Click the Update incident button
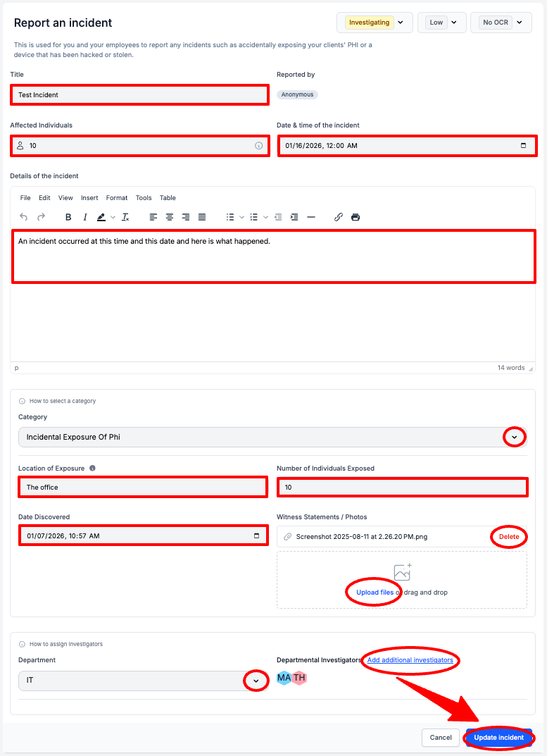Screen dimensions: 547x756 pyautogui.click(x=499, y=737)
